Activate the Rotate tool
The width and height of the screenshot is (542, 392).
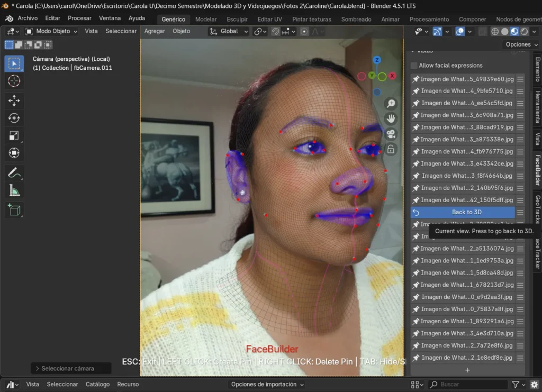(x=14, y=118)
